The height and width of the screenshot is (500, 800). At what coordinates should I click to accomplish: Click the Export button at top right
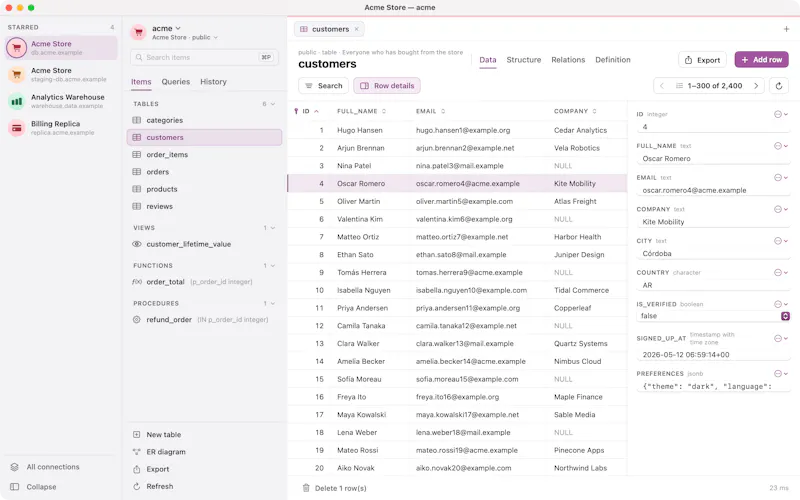coord(703,60)
